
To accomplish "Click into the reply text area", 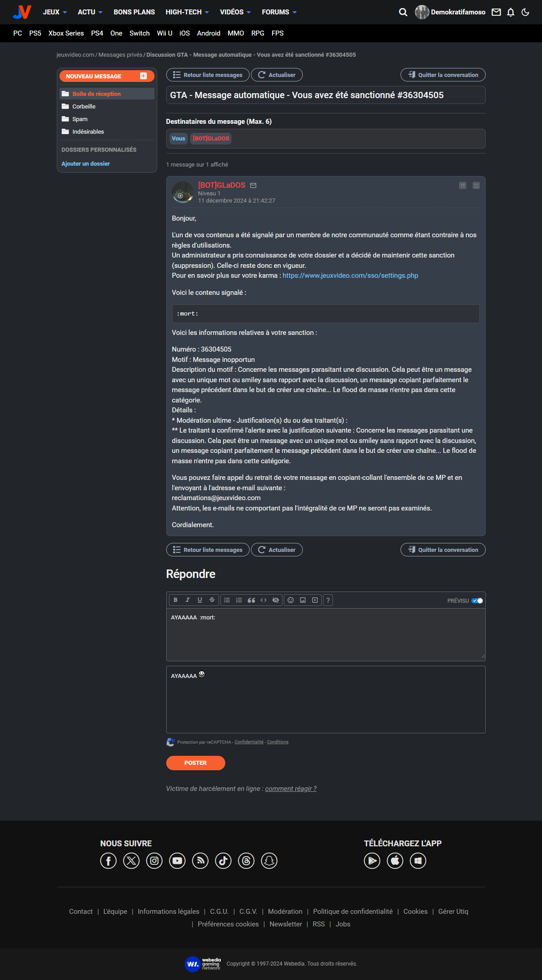I will coord(326,635).
